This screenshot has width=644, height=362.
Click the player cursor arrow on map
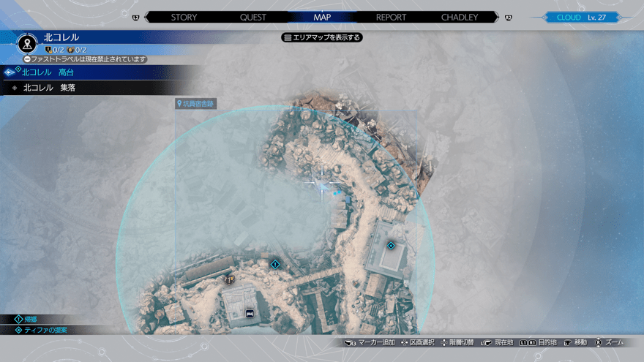(x=323, y=188)
